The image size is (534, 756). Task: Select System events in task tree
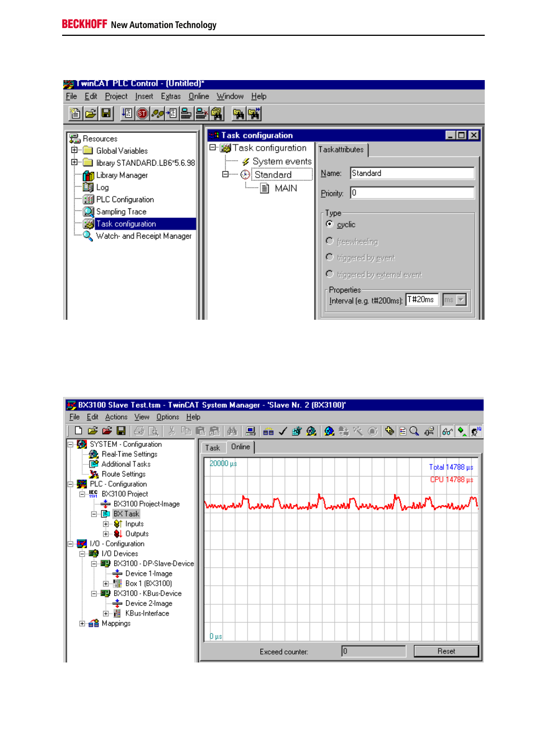click(x=282, y=161)
